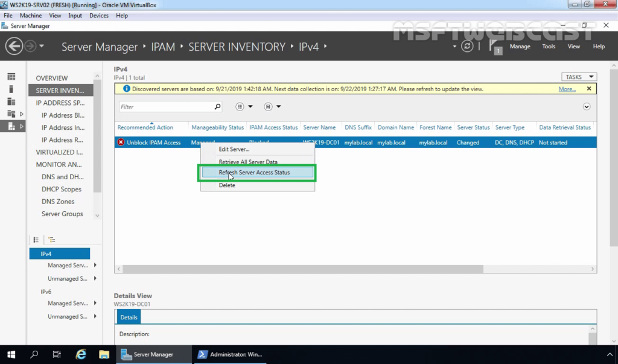Select the IPAM icon in the left rail

[x=11, y=127]
